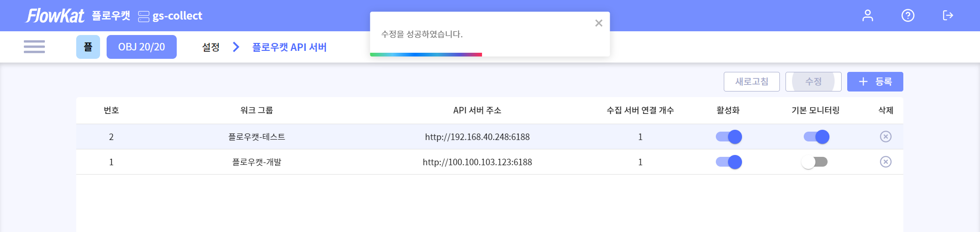Select the 플 tab button
This screenshot has height=232, width=980.
88,47
